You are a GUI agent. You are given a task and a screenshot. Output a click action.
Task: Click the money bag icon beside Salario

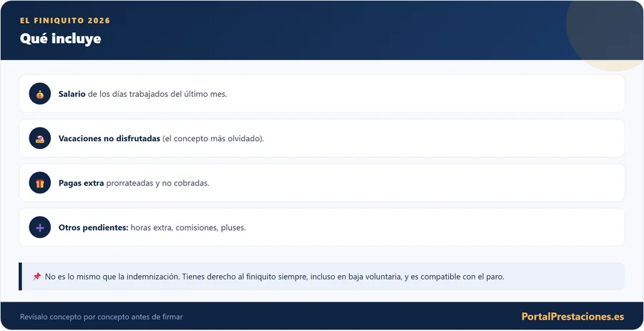pos(40,94)
